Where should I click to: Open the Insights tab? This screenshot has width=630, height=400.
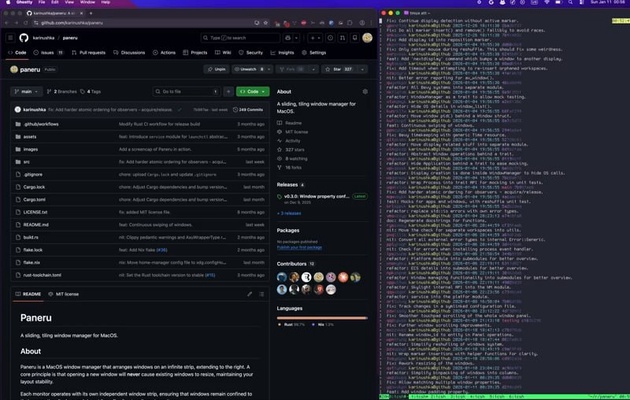[x=282, y=53]
